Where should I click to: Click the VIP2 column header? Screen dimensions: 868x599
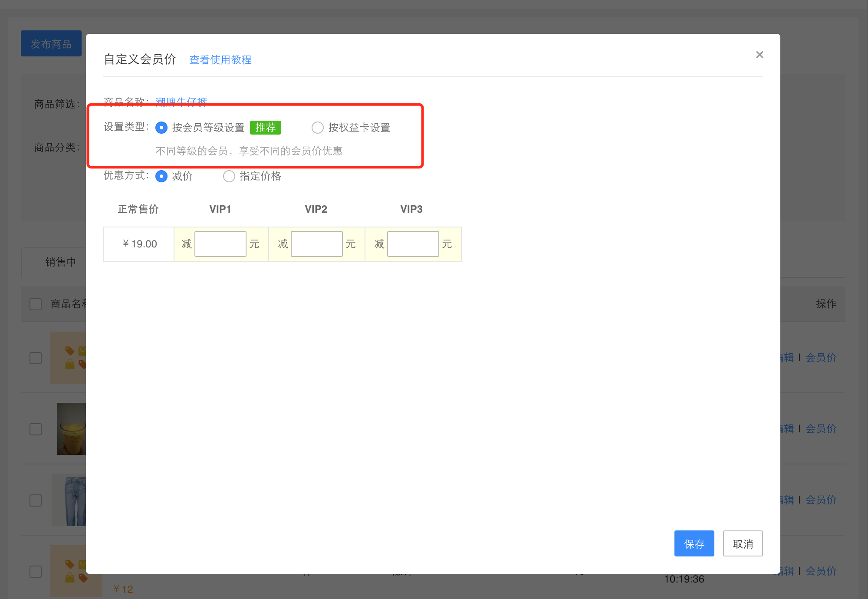[x=316, y=209]
